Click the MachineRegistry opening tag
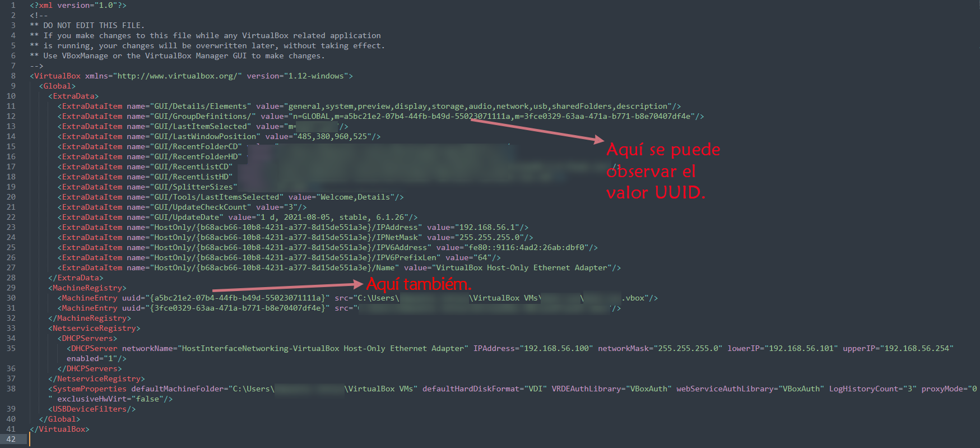 coord(87,288)
